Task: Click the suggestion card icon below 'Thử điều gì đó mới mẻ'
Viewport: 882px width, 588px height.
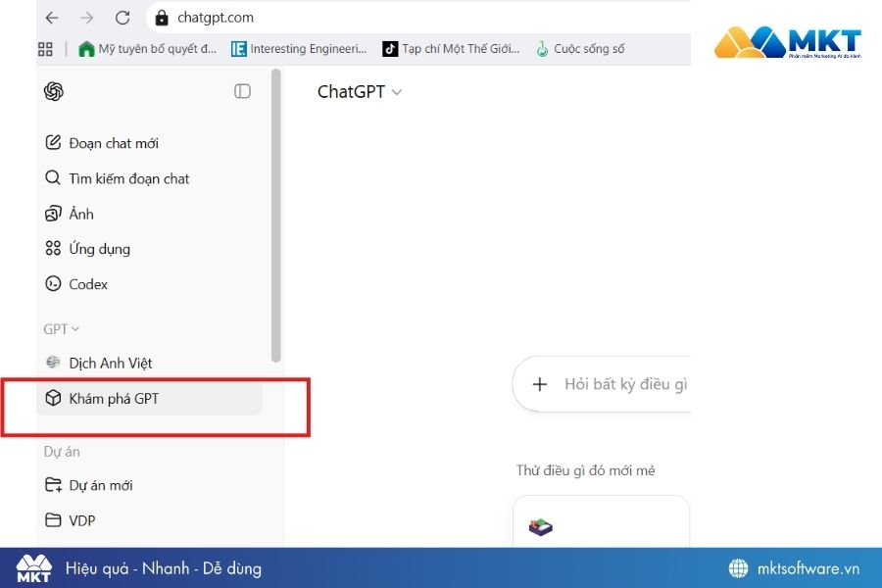Action: 541,527
